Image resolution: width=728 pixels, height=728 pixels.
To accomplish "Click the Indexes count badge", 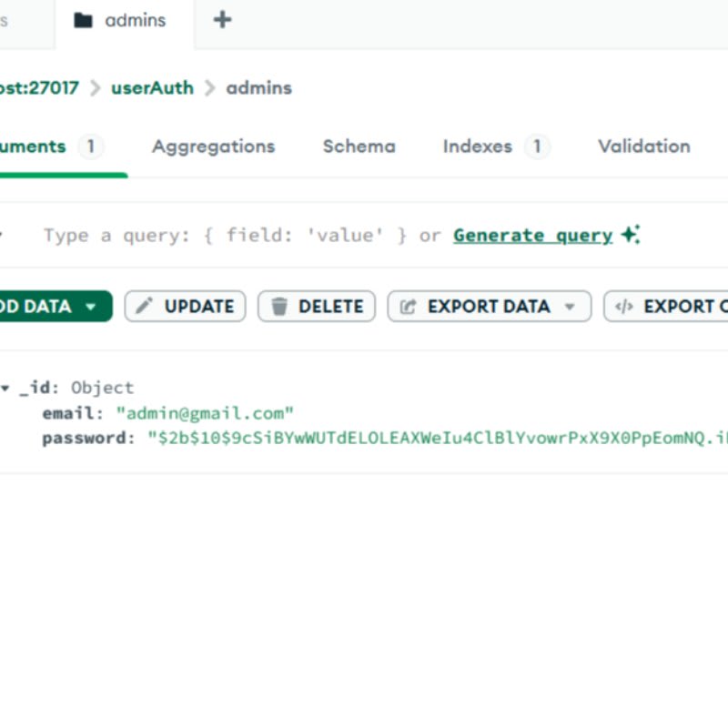I will pyautogui.click(x=537, y=147).
